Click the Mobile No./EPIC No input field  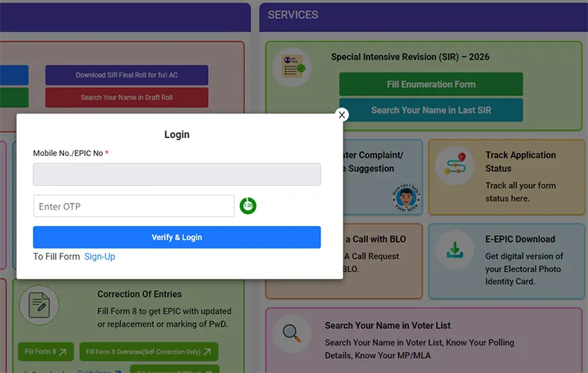pyautogui.click(x=177, y=175)
